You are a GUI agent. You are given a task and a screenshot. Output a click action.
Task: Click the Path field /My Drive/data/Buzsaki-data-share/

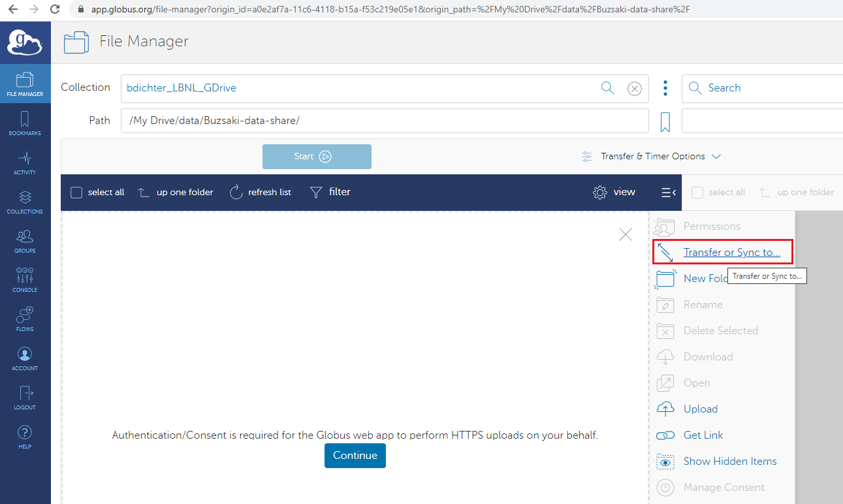click(x=385, y=121)
